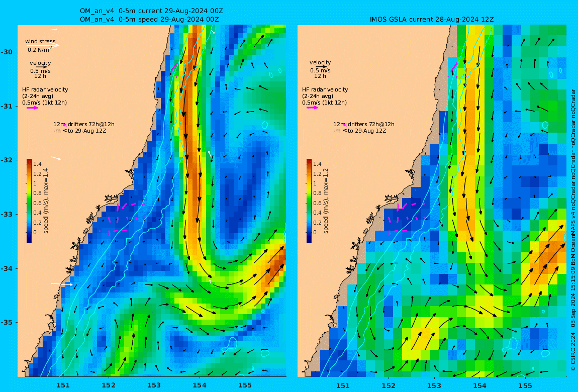Click the 'velocity' label in the right map
The height and width of the screenshot is (392, 578).
click(320, 63)
